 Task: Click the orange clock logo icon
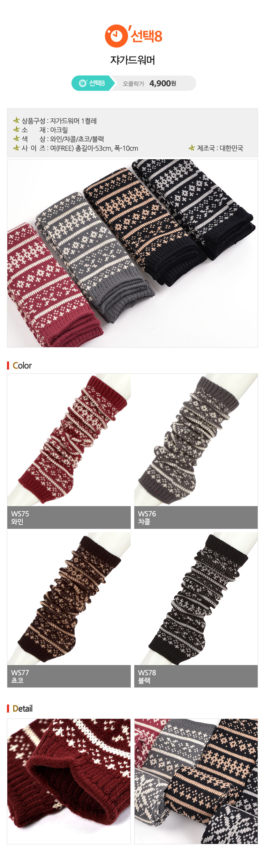click(116, 36)
